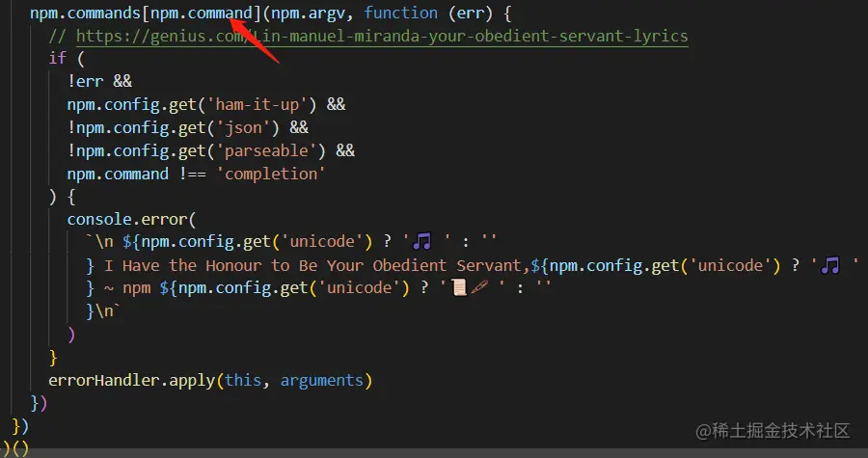Click the 'function' keyword
Viewport: 868px width, 458px height.
pyautogui.click(x=401, y=13)
